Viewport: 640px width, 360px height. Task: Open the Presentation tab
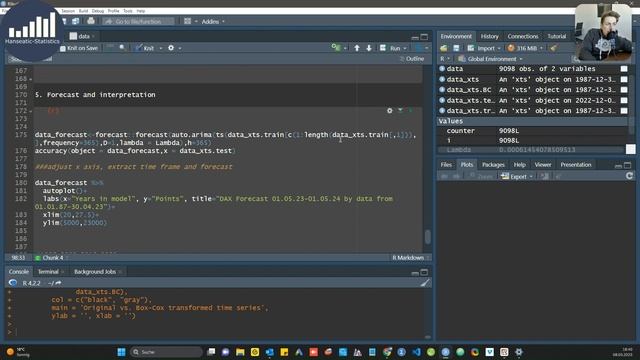coord(576,165)
